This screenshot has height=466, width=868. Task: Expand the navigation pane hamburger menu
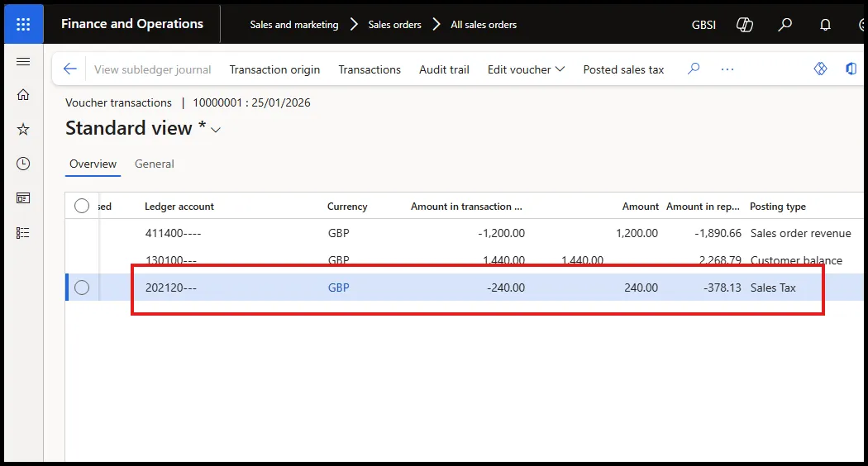[23, 61]
